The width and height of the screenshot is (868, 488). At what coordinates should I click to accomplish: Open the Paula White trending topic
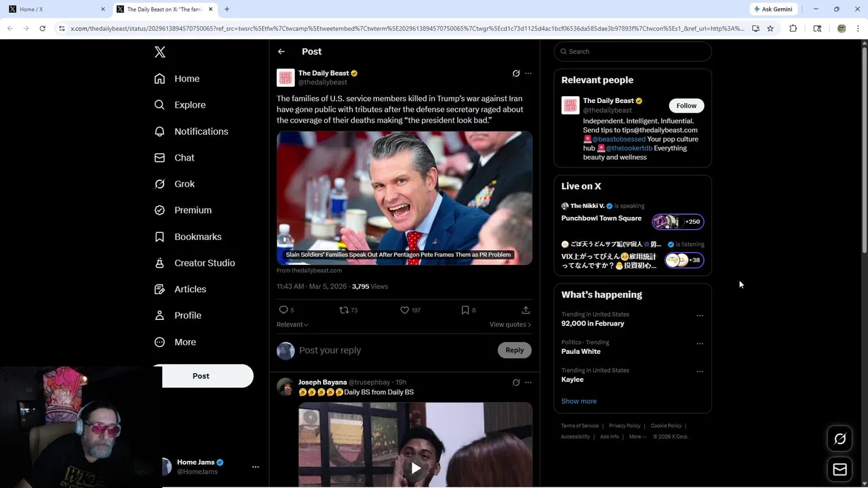pos(581,352)
